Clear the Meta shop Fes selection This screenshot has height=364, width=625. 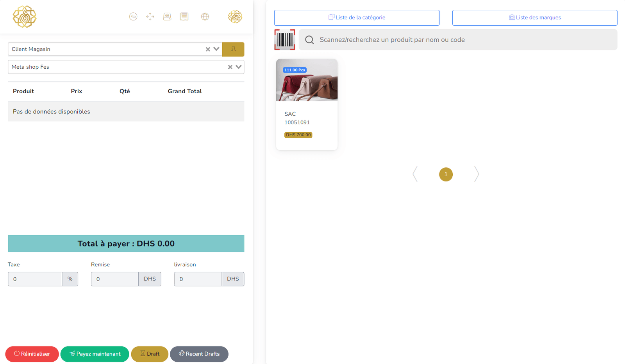point(230,67)
